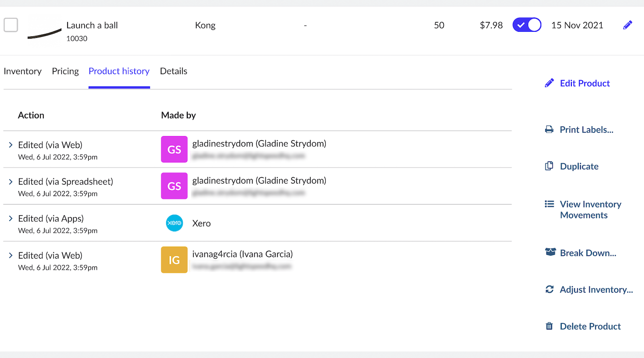This screenshot has width=644, height=358.
Task: Expand the Edited (via Apps) history row
Action: click(11, 219)
